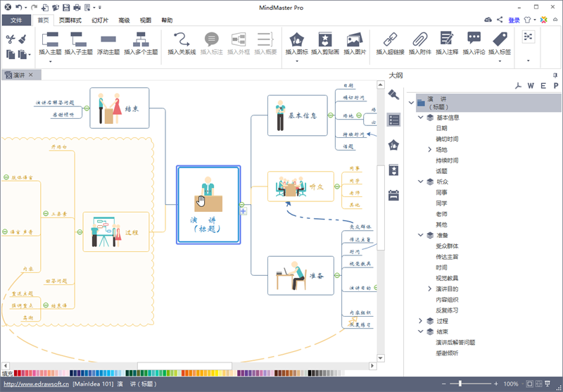The image size is (563, 392).
Task: Click the 浮动主题 floating topic icon
Action: pyautogui.click(x=108, y=39)
